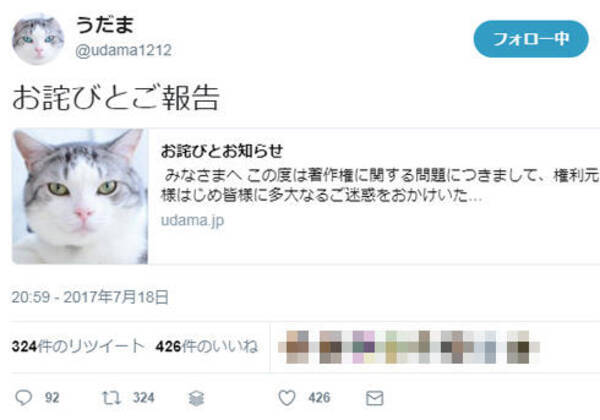Click the stacked layers Buffer icon

click(x=196, y=399)
